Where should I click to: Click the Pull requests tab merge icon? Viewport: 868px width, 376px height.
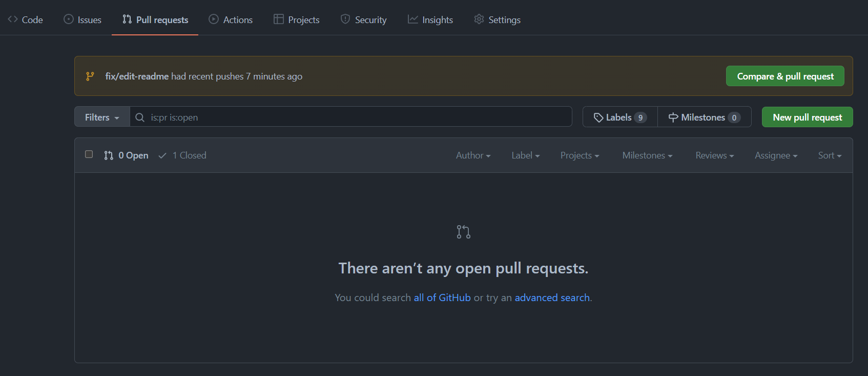[x=127, y=19]
